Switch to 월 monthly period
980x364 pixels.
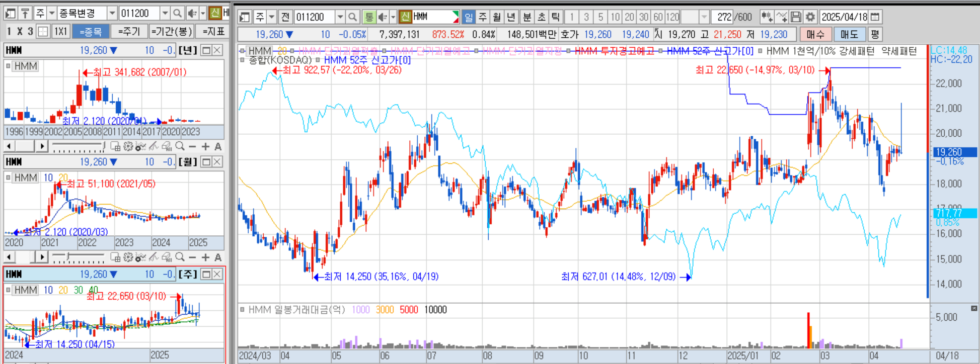tap(497, 17)
